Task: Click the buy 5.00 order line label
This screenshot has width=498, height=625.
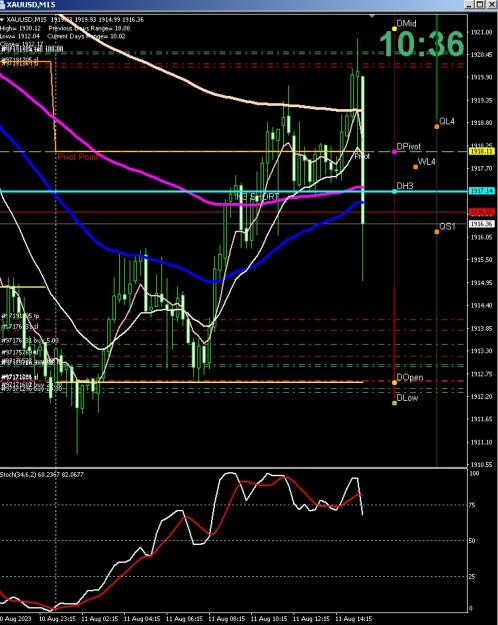Action: (x=30, y=341)
